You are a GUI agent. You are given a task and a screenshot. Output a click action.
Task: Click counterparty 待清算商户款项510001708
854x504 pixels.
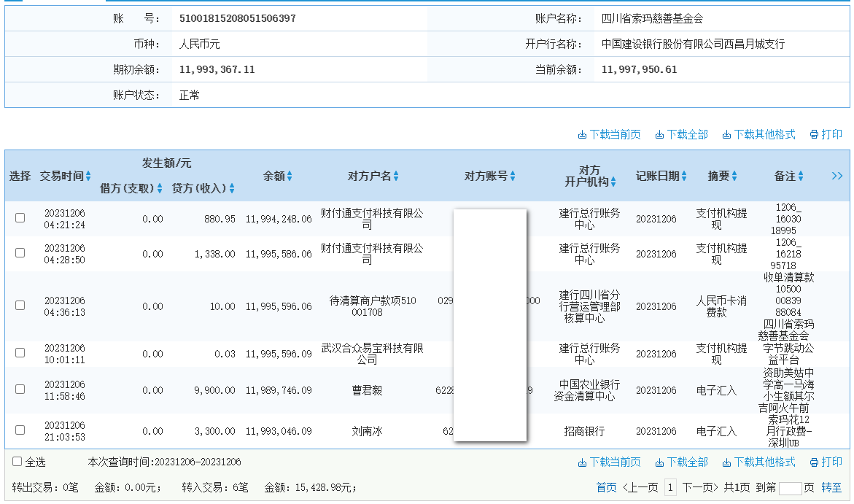372,306
